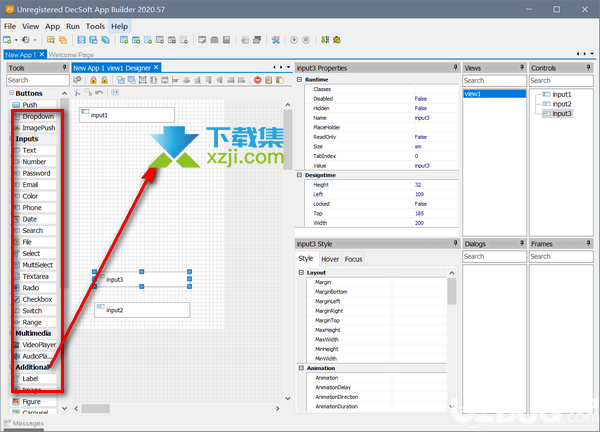Collapse the Animation style section
The width and height of the screenshot is (600, 432).
301,368
